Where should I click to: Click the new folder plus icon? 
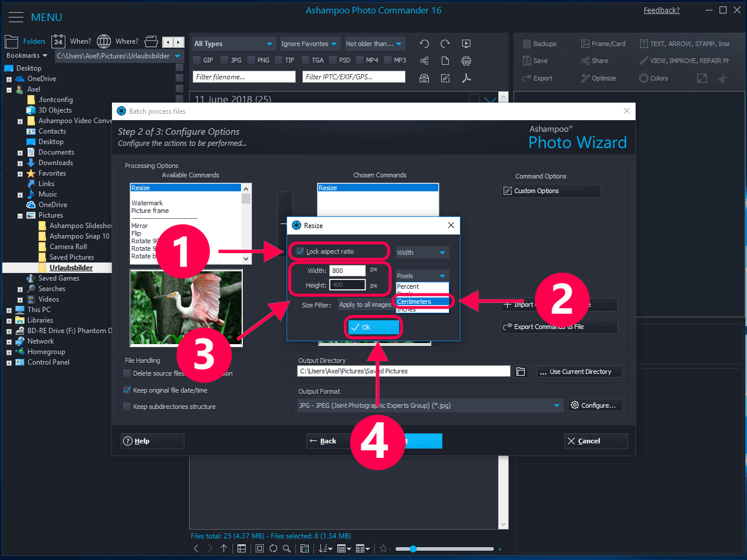305,548
